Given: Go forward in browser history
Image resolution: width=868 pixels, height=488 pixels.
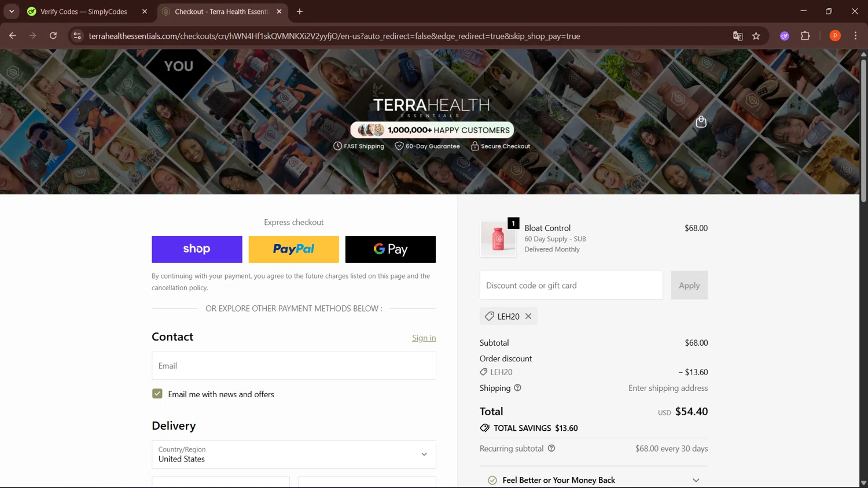Looking at the screenshot, I should 33,36.
